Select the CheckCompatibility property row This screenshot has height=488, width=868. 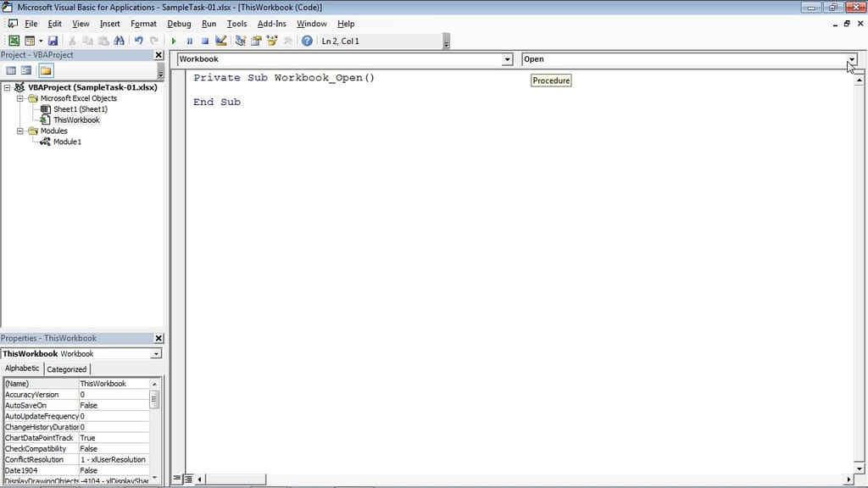point(76,449)
